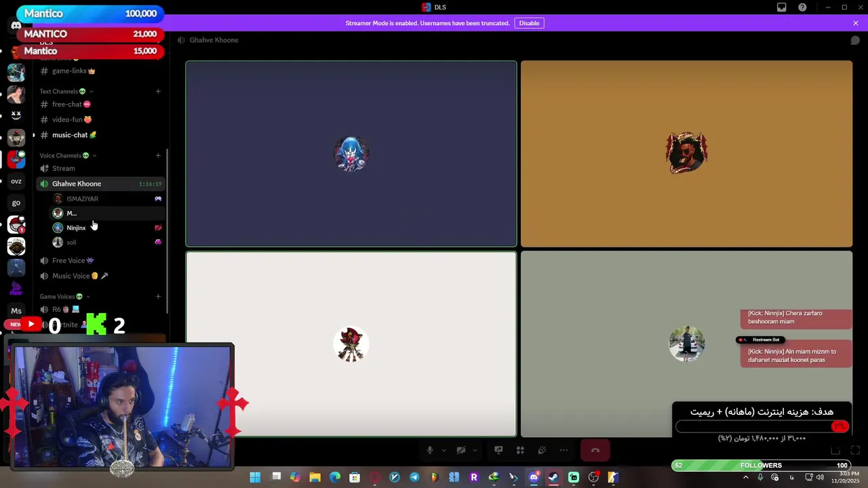The height and width of the screenshot is (488, 868).
Task: Open camera options arrow
Action: point(475,450)
